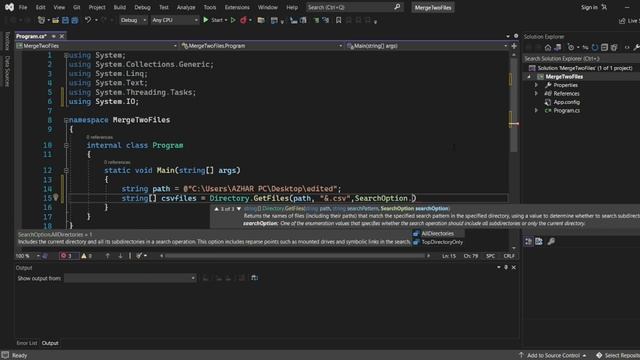The width and height of the screenshot is (640, 360).
Task: Expand the Program.cs tree node
Action: (536, 111)
